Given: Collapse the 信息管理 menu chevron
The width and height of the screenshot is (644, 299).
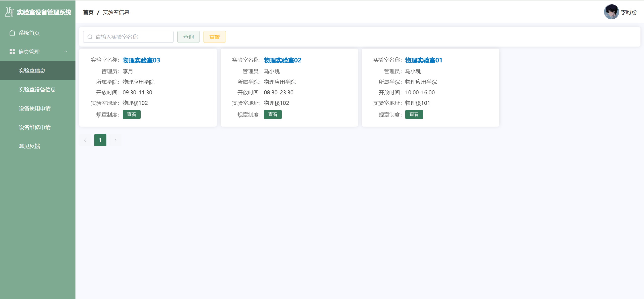Looking at the screenshot, I should (66, 52).
